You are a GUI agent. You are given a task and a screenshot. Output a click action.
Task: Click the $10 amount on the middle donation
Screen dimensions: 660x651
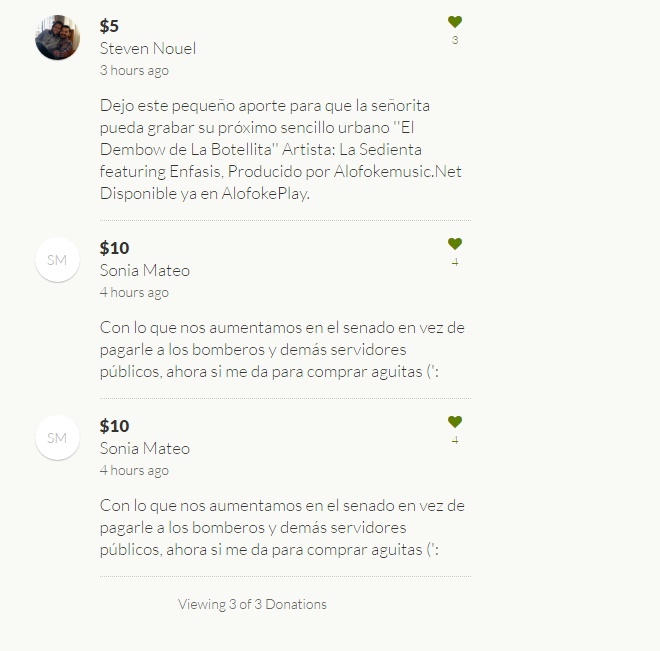(x=114, y=248)
